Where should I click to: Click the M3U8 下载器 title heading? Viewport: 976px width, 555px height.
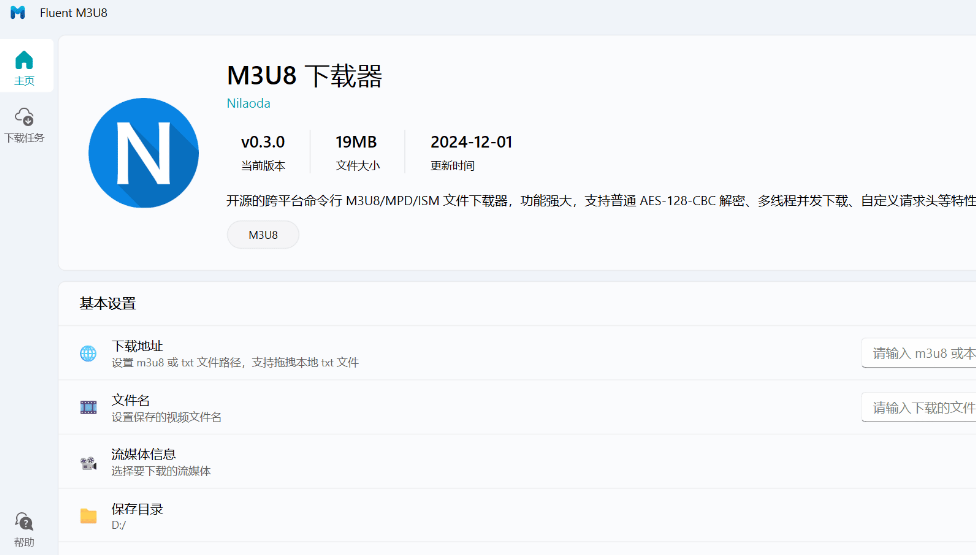pos(305,76)
